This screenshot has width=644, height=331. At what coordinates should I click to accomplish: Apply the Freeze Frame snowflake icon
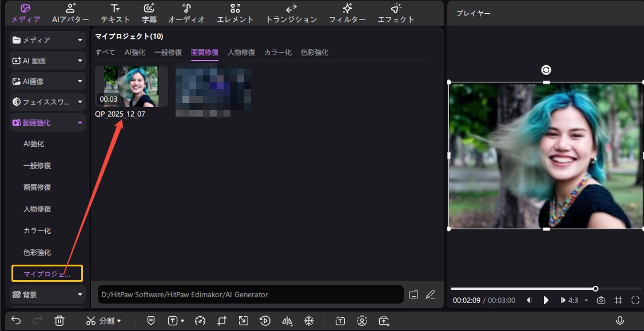pos(309,321)
